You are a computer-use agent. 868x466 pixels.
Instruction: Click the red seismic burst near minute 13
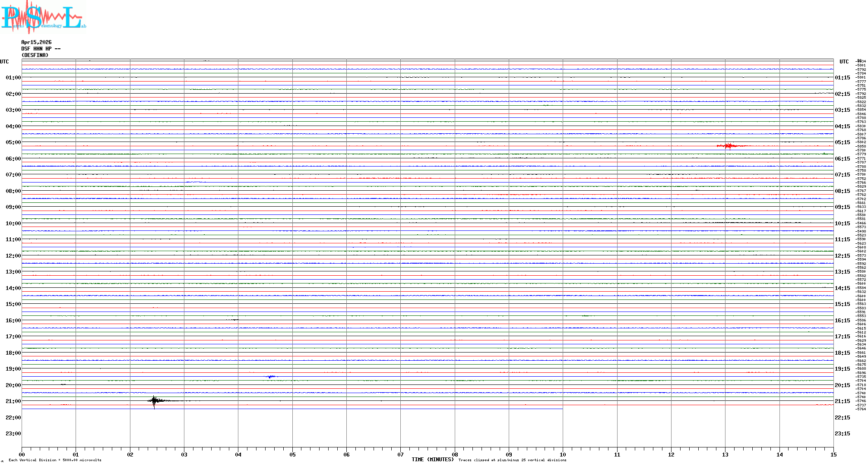(729, 146)
